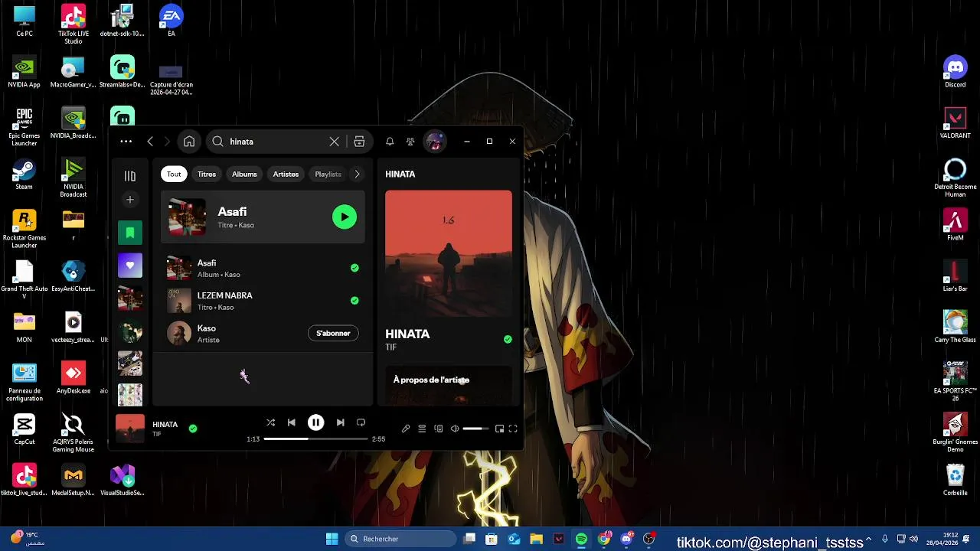Follow Kaso with S'abonner button

tap(333, 334)
